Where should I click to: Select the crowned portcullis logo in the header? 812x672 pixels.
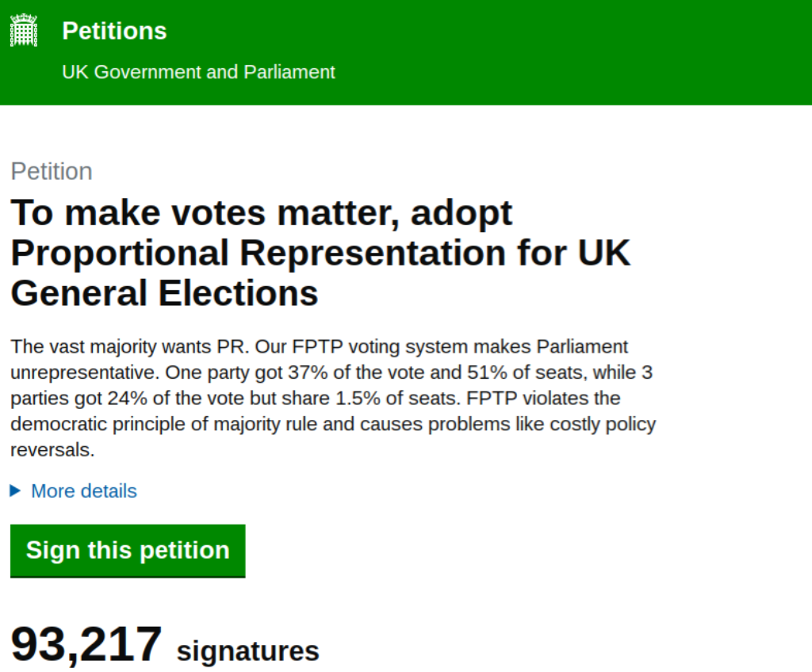25,29
